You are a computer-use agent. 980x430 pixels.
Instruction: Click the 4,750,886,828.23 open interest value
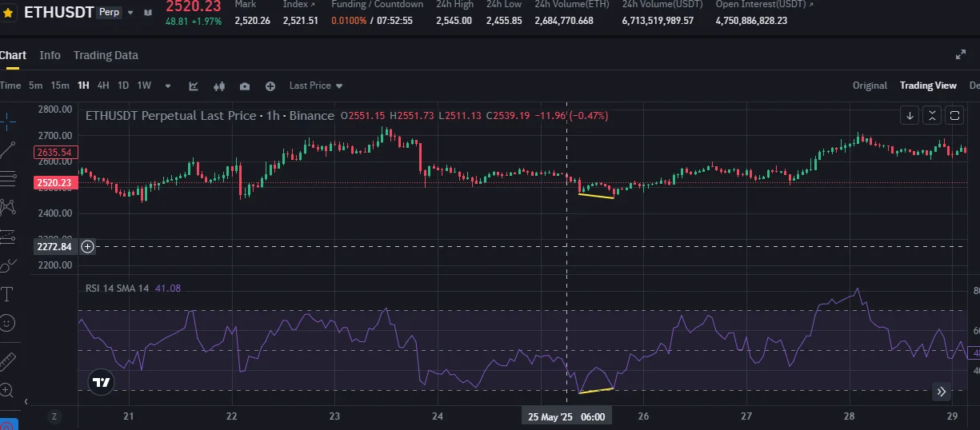(x=751, y=21)
